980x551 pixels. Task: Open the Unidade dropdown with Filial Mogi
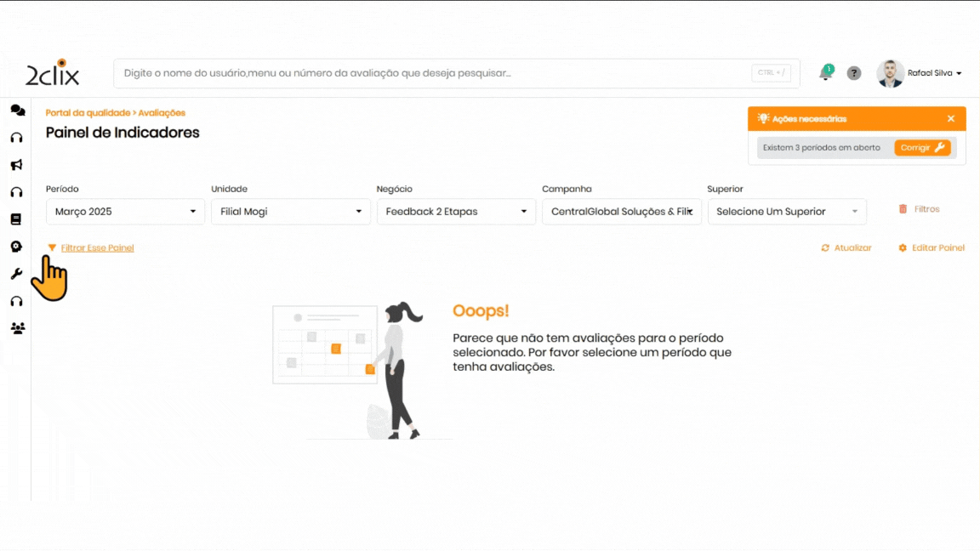click(x=290, y=212)
